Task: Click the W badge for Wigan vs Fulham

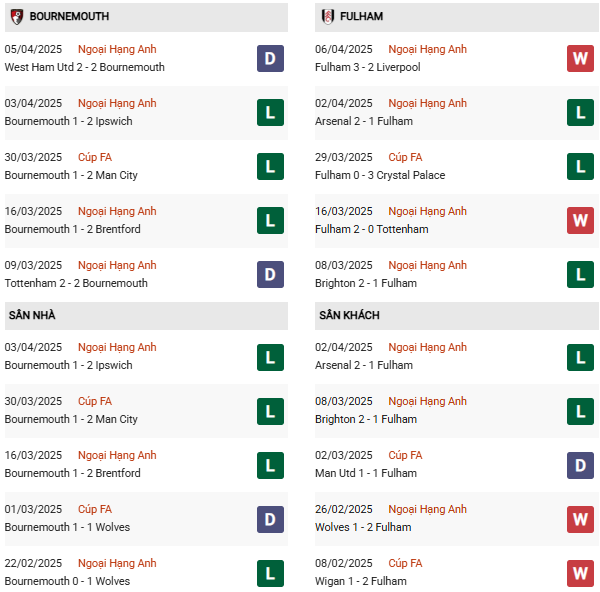Action: coord(580,572)
